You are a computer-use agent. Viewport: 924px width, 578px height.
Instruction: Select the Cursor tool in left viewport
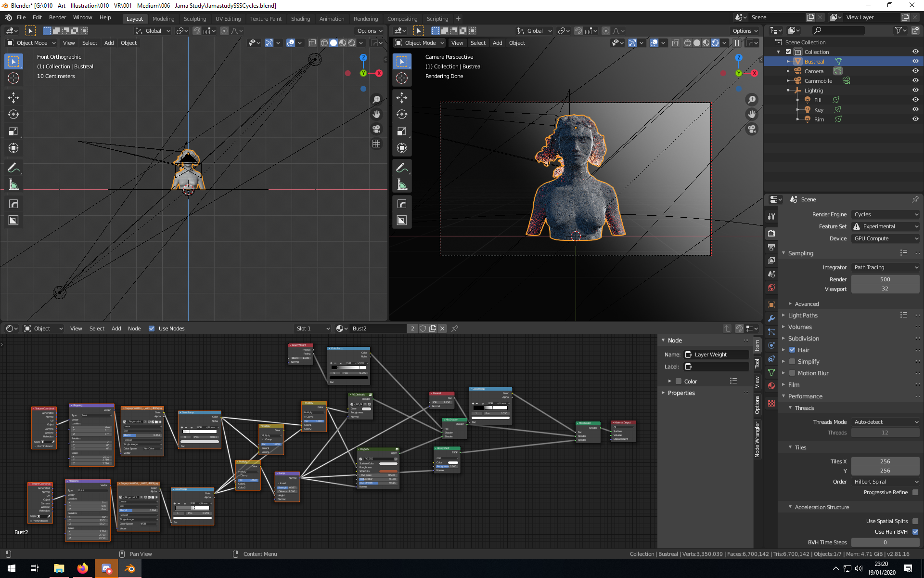coord(13,78)
